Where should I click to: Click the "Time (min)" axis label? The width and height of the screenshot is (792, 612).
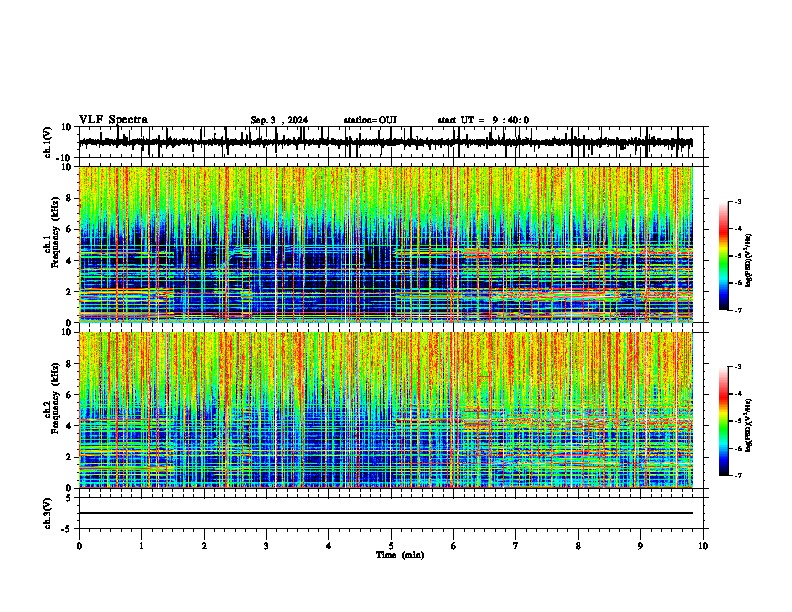tap(400, 555)
